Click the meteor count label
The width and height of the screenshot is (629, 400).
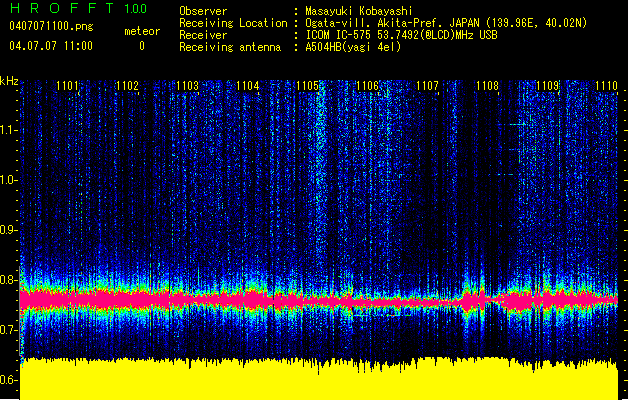click(142, 31)
